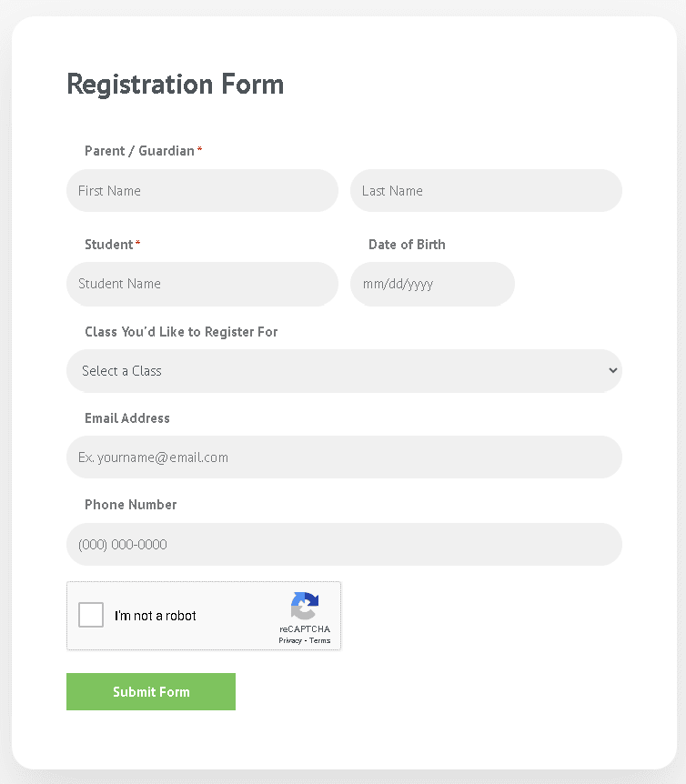The width and height of the screenshot is (686, 784).
Task: Click into the Student Name field
Action: [x=203, y=284]
